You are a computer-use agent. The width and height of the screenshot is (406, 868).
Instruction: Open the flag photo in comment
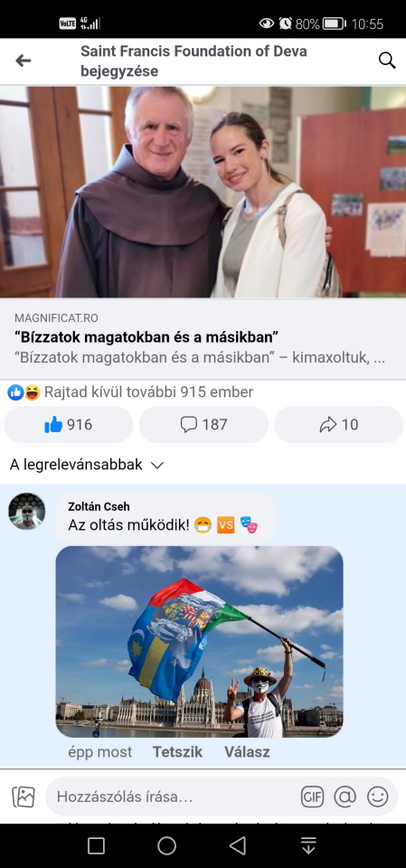point(200,642)
